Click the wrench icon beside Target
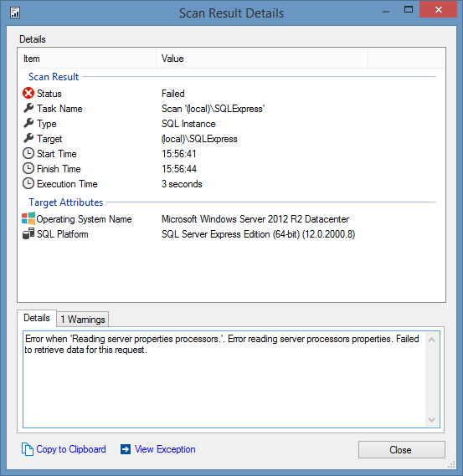Viewport: 463px width, 476px height. coord(28,138)
